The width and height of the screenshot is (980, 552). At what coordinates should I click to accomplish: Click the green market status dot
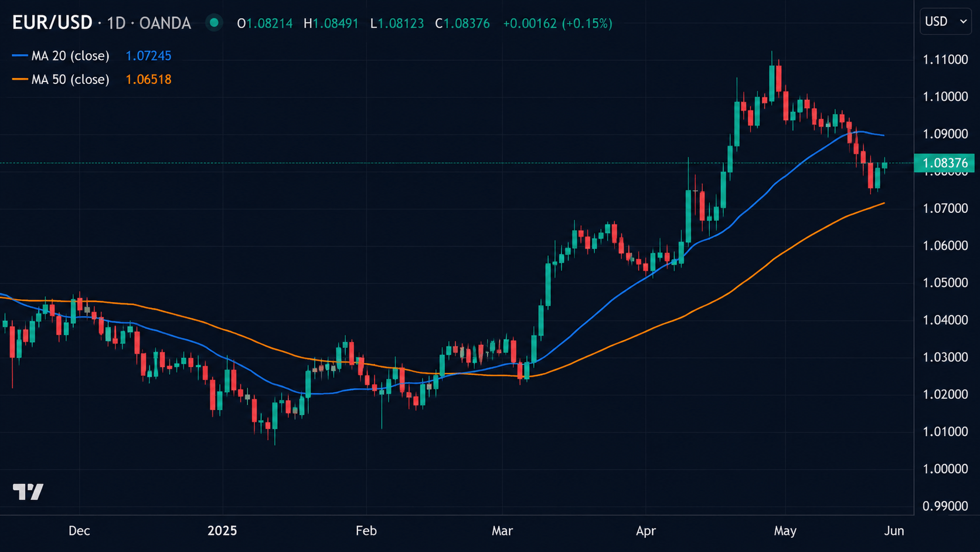coord(214,23)
